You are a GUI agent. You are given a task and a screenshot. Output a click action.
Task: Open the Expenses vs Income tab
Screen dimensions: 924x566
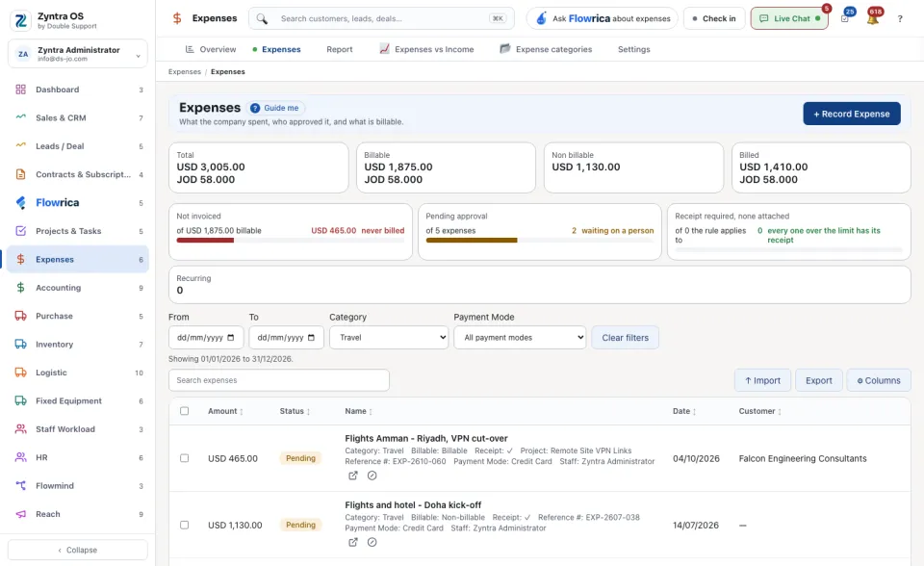tap(426, 49)
